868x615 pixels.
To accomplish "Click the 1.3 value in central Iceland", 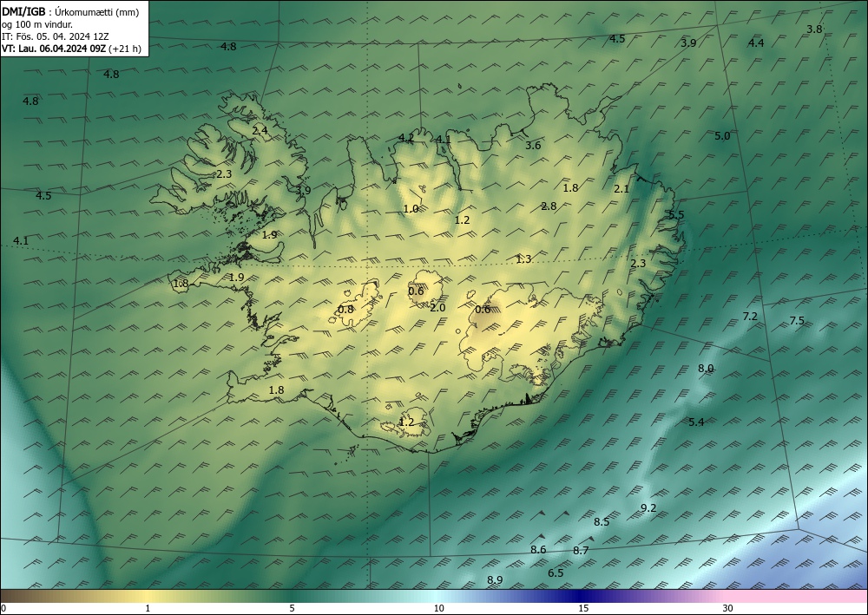I will (x=523, y=259).
